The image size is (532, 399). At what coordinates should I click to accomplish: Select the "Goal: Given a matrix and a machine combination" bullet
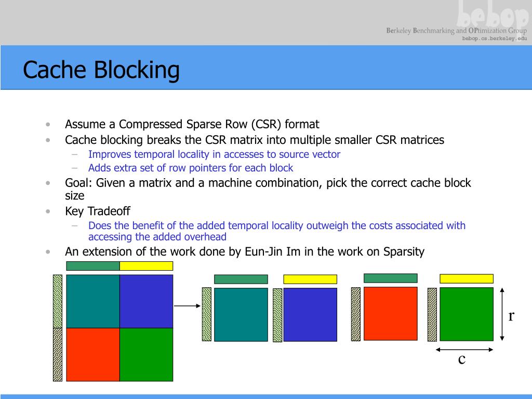tap(268, 189)
